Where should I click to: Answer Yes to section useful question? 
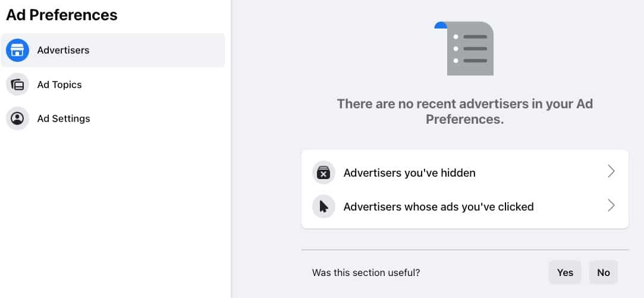tap(565, 272)
